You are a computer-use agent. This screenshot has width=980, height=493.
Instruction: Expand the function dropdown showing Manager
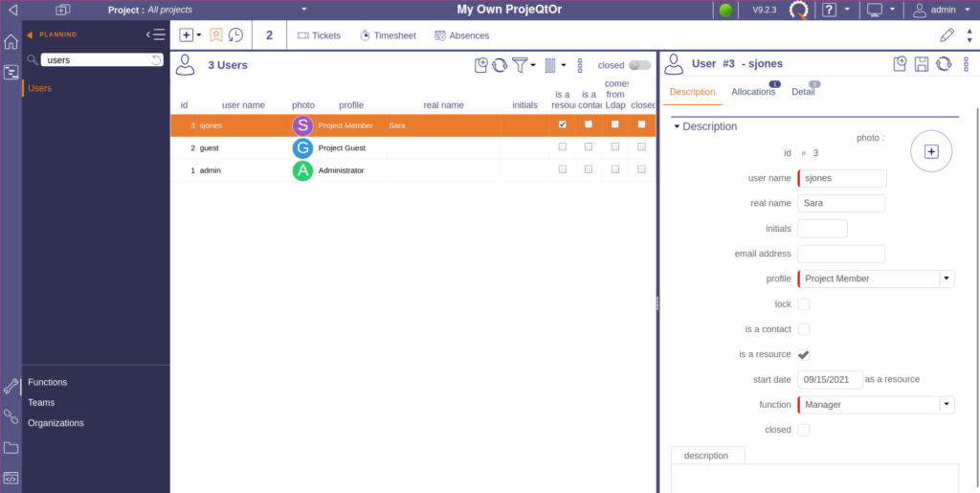tap(947, 405)
